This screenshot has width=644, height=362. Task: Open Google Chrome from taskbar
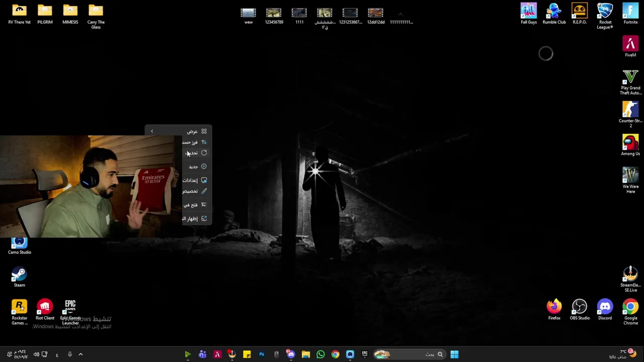335,354
